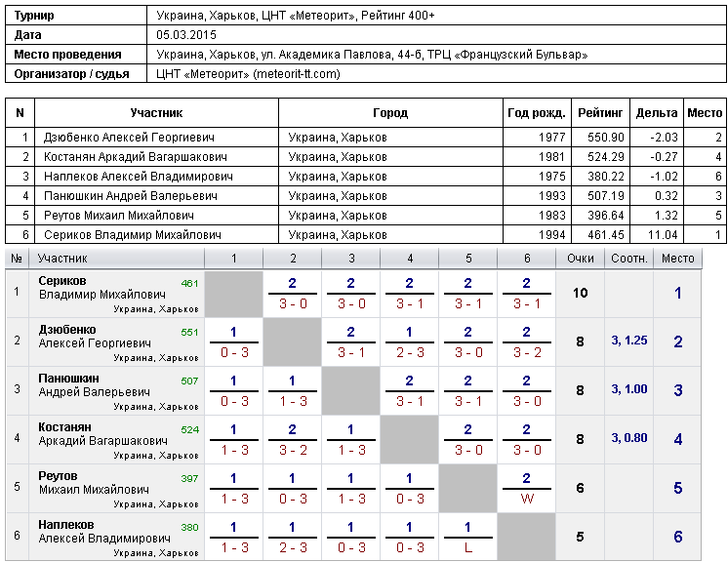Click the "Дельта" column header
728x562 pixels.
(x=657, y=113)
